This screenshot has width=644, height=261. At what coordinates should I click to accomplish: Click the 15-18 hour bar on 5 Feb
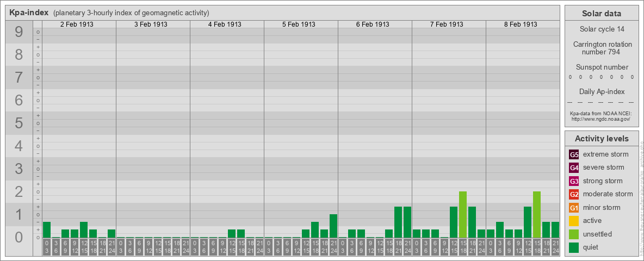pyautogui.click(x=314, y=230)
